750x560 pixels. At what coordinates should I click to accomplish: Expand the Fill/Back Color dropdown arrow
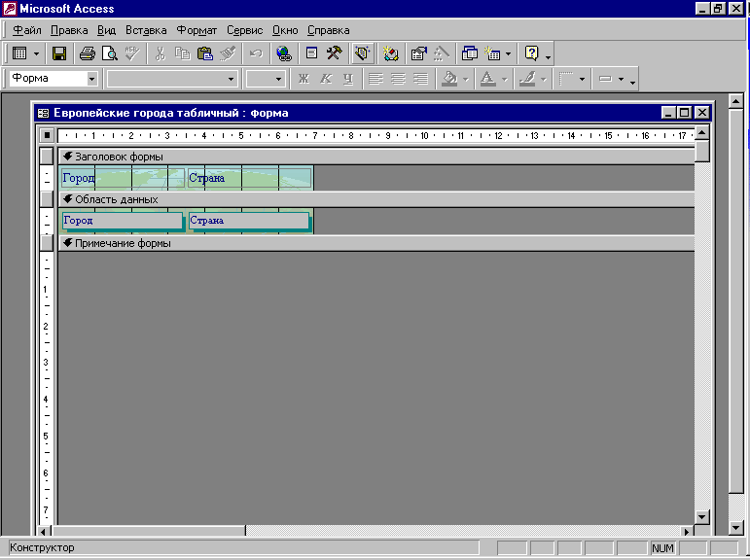point(465,80)
